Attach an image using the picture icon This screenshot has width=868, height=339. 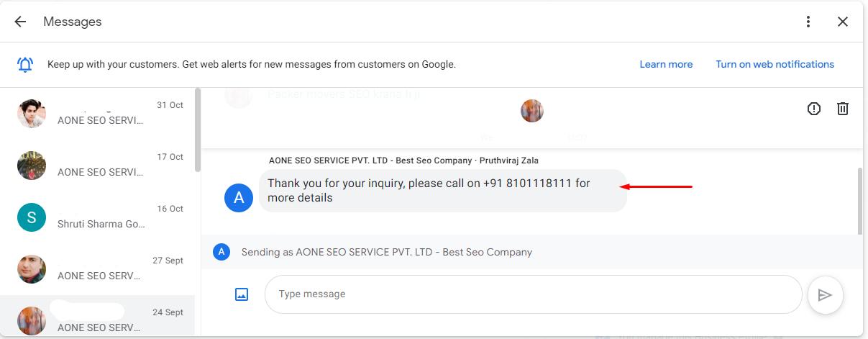tap(242, 294)
